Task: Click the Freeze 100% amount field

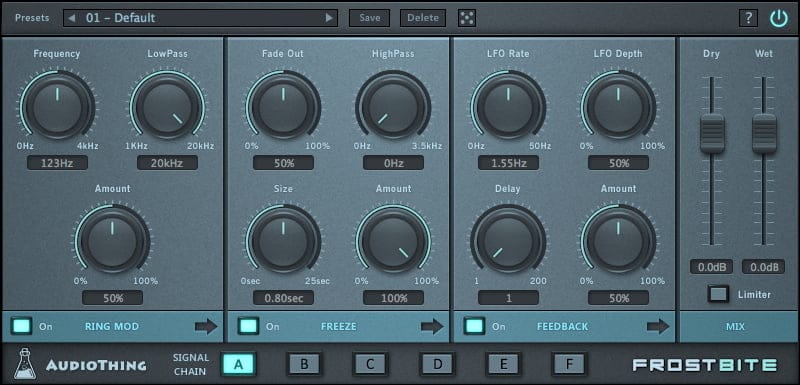Action: (393, 298)
